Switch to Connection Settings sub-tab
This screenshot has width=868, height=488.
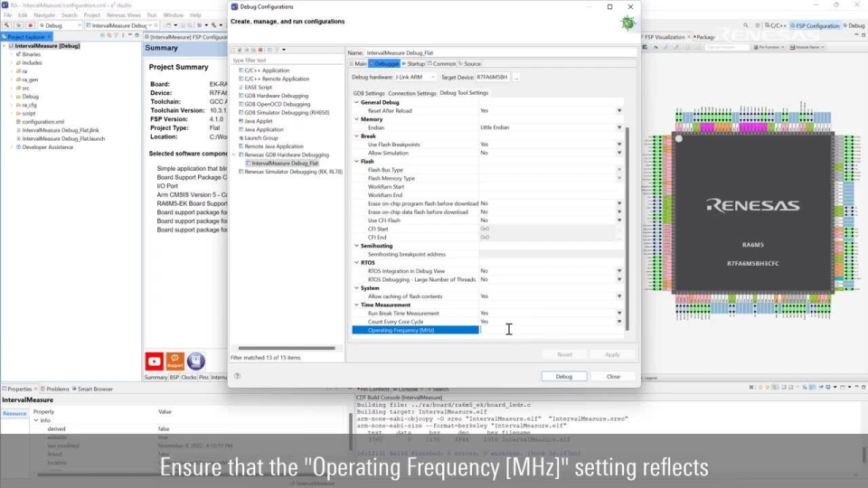(411, 92)
